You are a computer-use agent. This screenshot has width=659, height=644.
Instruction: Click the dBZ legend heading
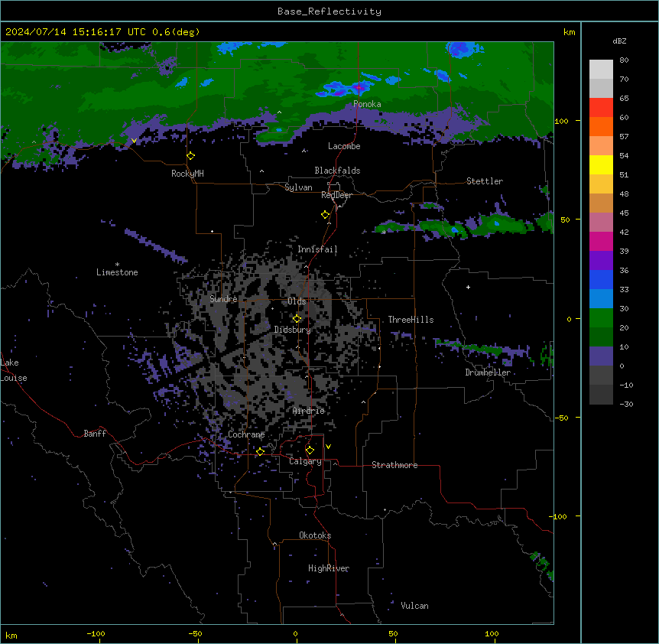(x=619, y=41)
